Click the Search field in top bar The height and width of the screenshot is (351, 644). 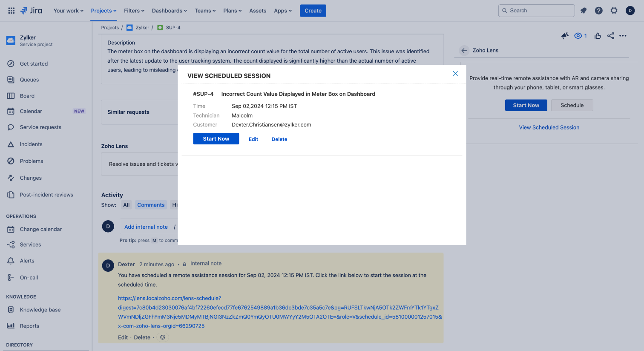click(537, 11)
